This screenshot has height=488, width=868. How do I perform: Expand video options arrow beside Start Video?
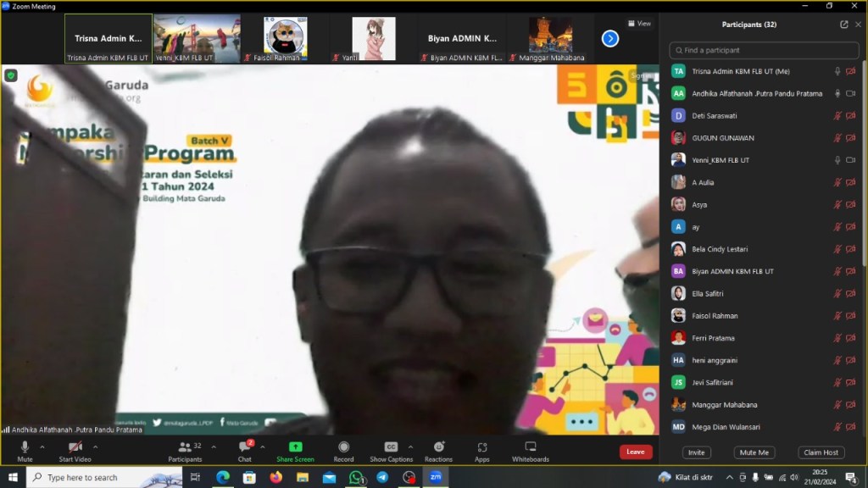pyautogui.click(x=95, y=446)
